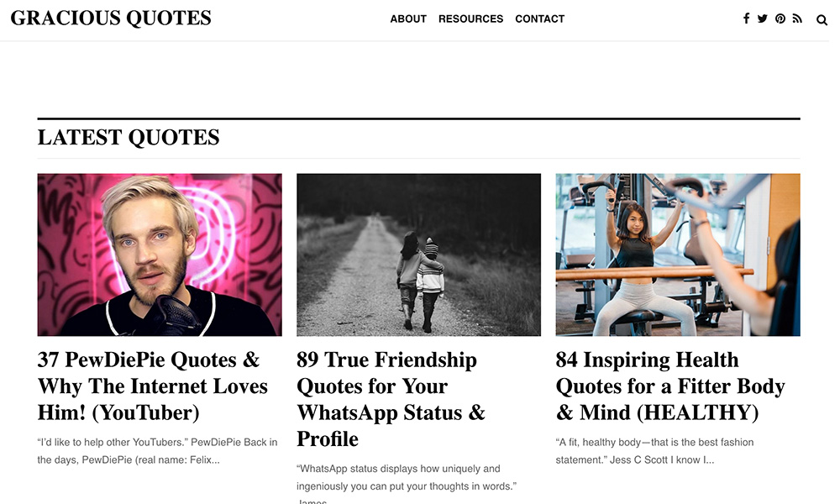Click the Twitter bird icon
840x504 pixels.
[x=763, y=18]
